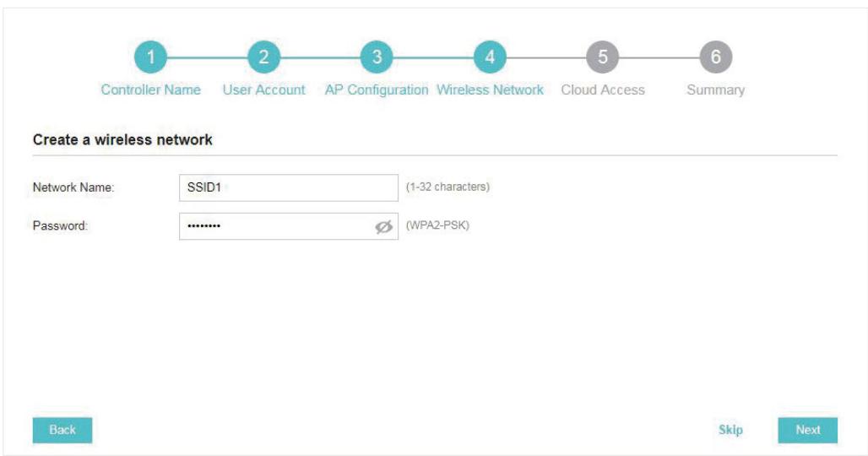The height and width of the screenshot is (456, 868).
Task: Open the Cloud Access step label
Action: pyautogui.click(x=603, y=90)
